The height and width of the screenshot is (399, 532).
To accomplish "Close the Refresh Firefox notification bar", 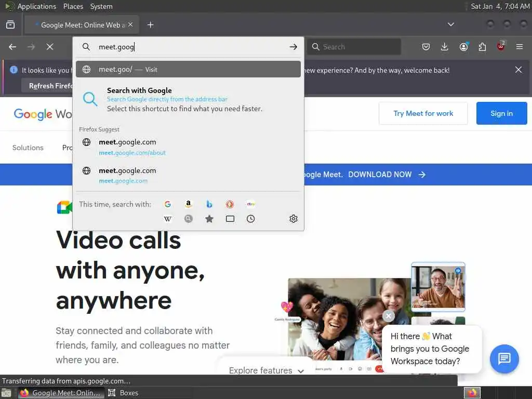I will (518, 70).
